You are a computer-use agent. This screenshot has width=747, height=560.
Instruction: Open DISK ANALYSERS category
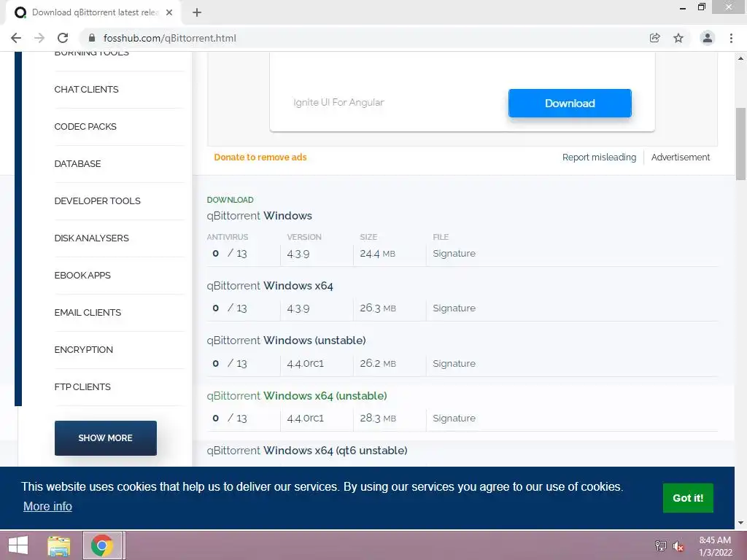coord(91,238)
